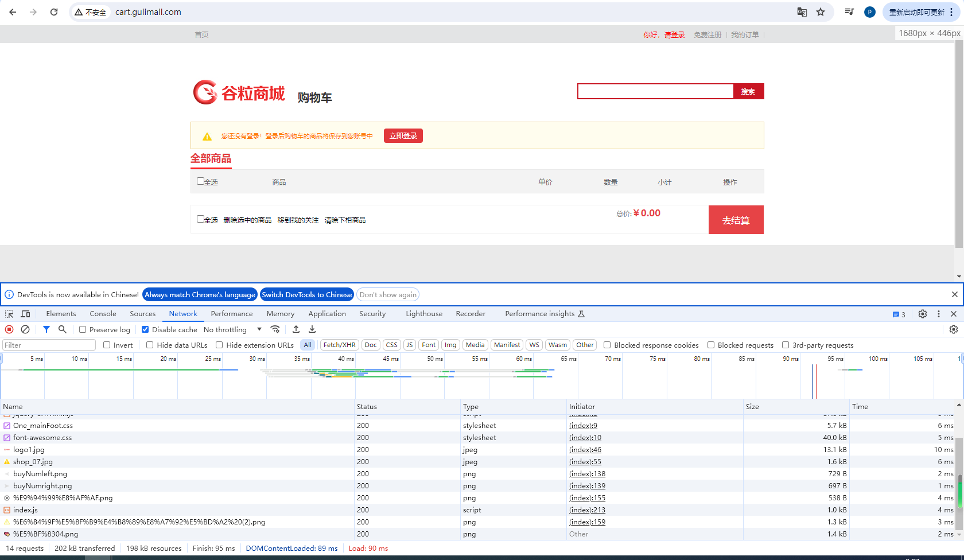
Task: Open initiator link (index):46
Action: (x=585, y=450)
